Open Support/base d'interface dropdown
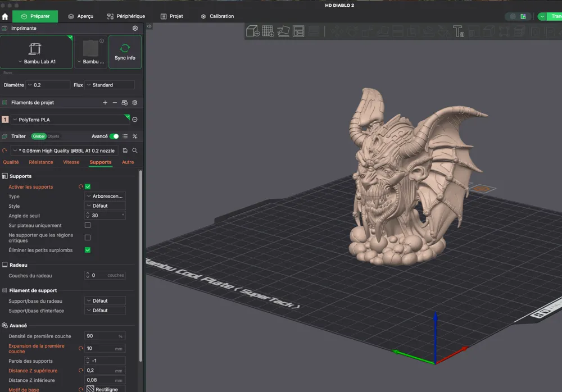This screenshot has width=562, height=392. pyautogui.click(x=106, y=311)
